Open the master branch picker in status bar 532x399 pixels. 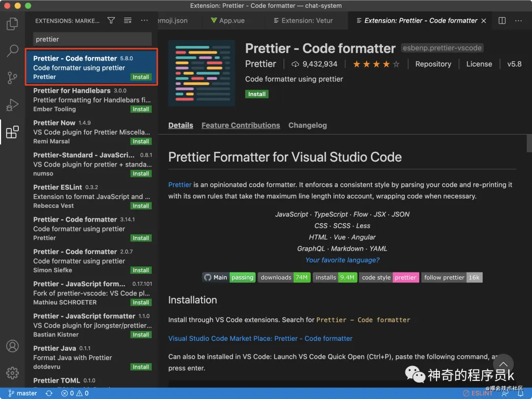[23, 394]
